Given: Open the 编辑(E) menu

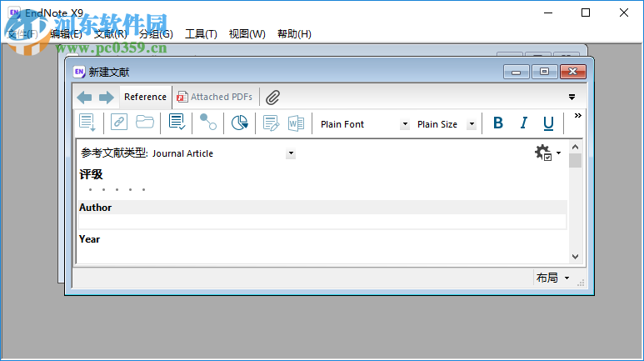Looking at the screenshot, I should click(66, 33).
